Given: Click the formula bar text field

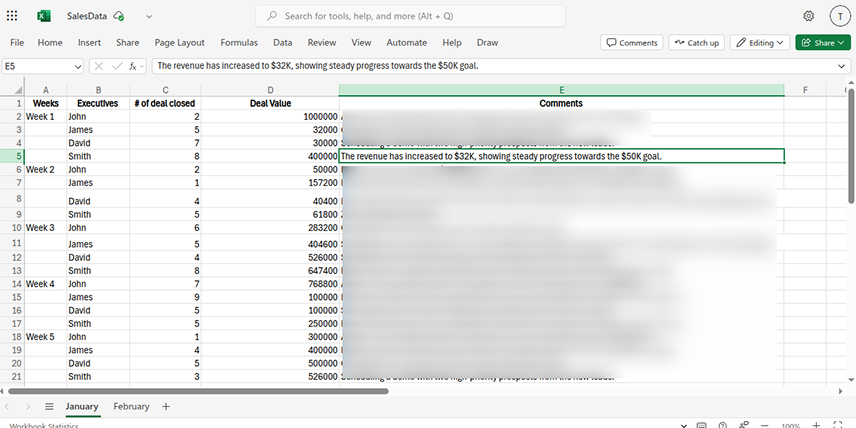Looking at the screenshot, I should tap(492, 66).
